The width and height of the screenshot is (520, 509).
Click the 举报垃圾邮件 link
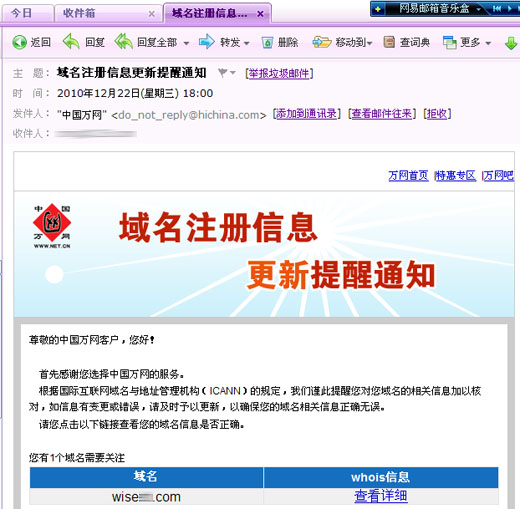pyautogui.click(x=279, y=73)
